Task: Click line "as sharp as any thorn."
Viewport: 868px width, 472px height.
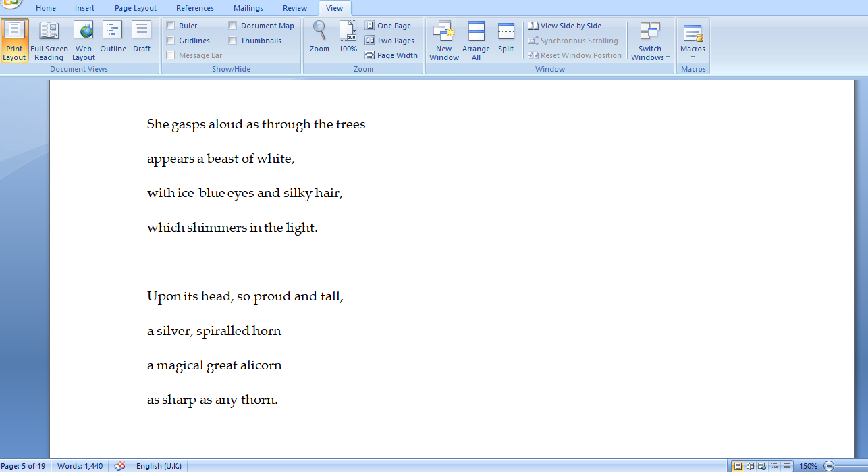Action: (213, 400)
